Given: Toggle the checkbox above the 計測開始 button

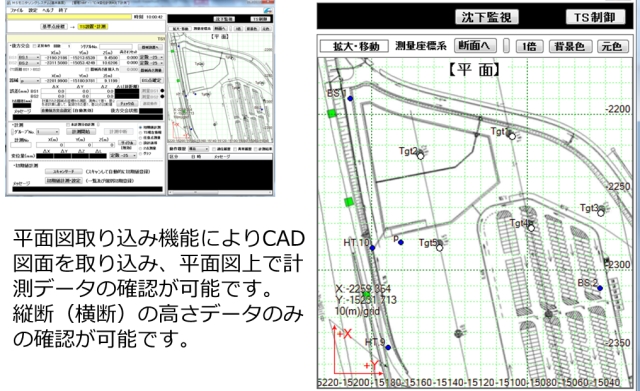Looking at the screenshot, I should coord(68,125).
